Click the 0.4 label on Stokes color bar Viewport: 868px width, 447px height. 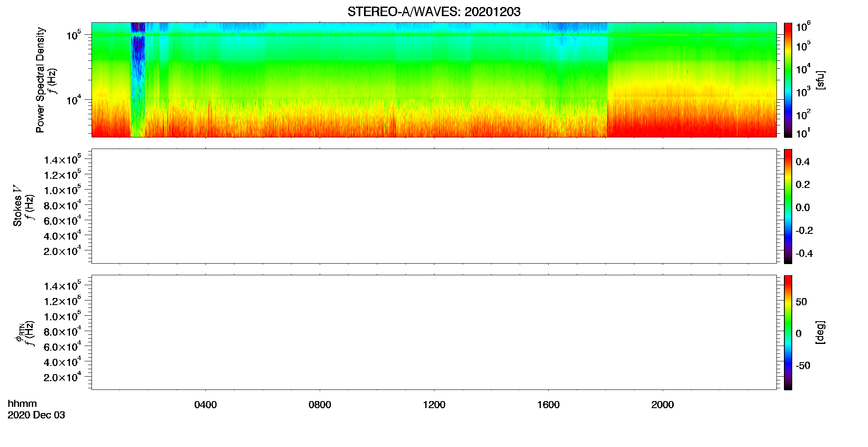pos(803,162)
